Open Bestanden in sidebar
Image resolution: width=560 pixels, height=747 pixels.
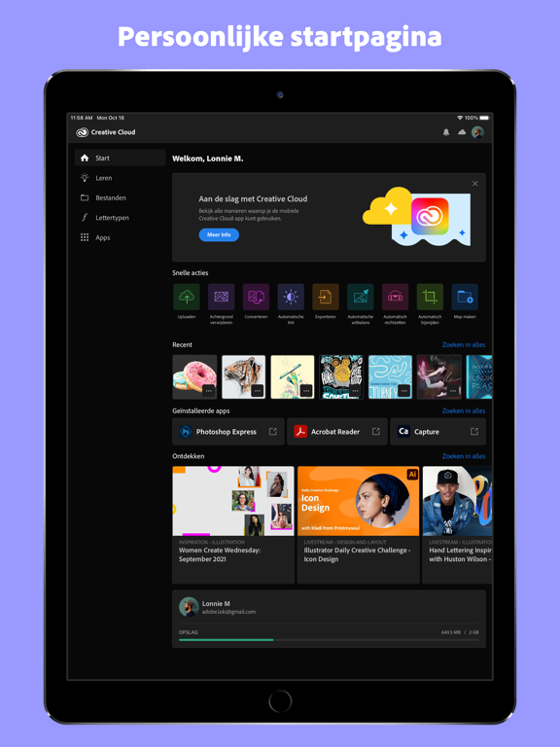(120, 197)
